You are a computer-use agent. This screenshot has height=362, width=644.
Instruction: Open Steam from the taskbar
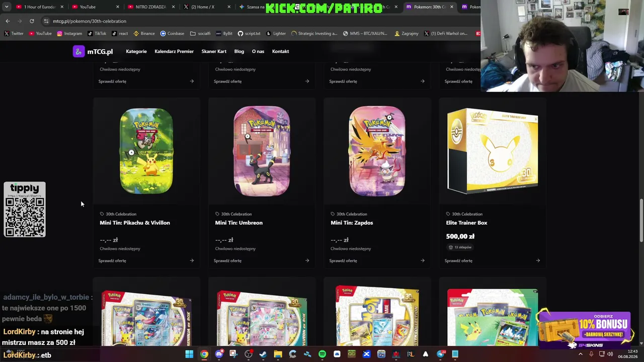[263, 354]
